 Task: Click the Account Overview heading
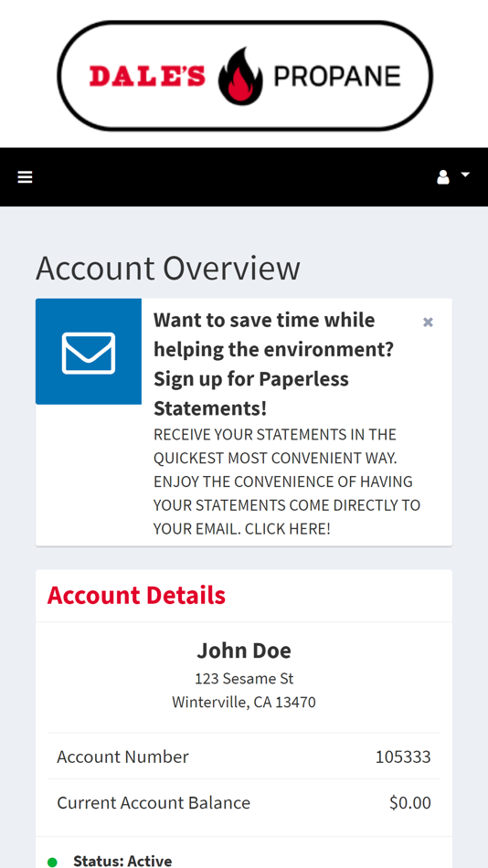(168, 269)
